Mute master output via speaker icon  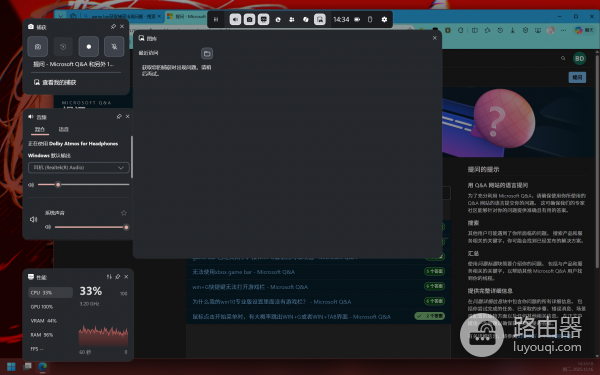[31, 185]
